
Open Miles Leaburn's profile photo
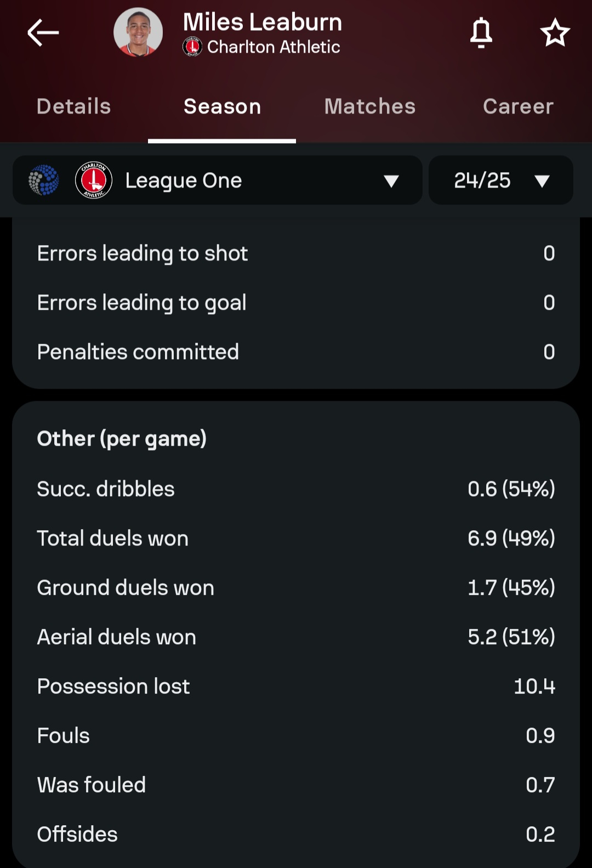click(138, 32)
